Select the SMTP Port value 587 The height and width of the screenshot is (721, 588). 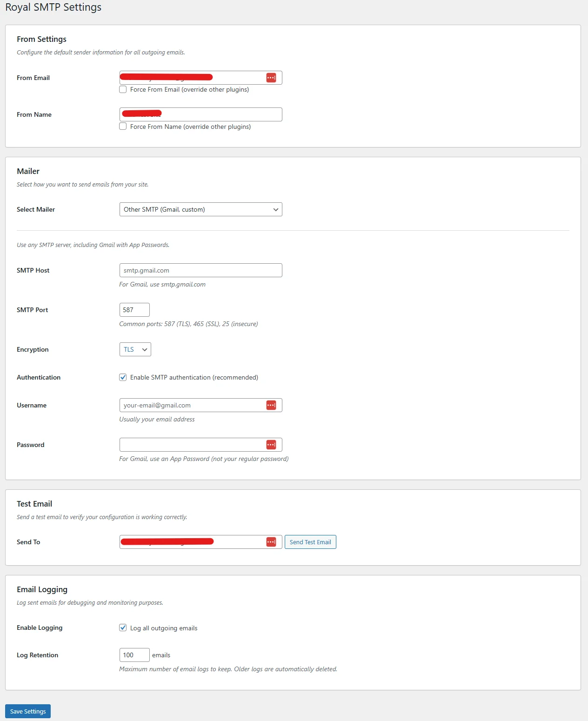coord(134,309)
